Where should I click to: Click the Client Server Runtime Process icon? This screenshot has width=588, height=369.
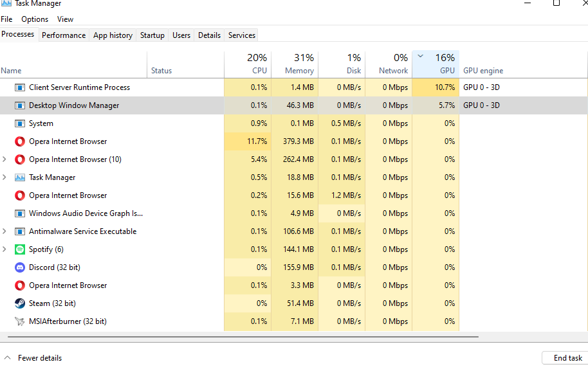click(19, 87)
